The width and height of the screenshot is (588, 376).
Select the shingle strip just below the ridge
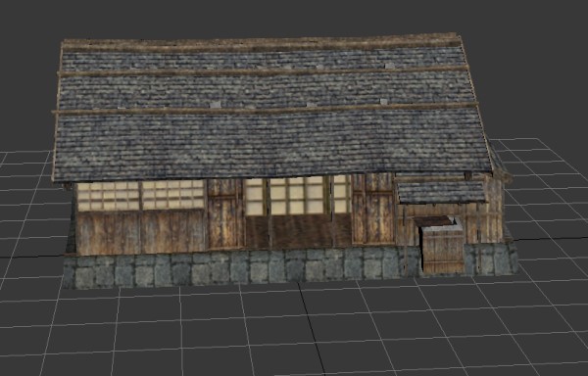pos(263,59)
